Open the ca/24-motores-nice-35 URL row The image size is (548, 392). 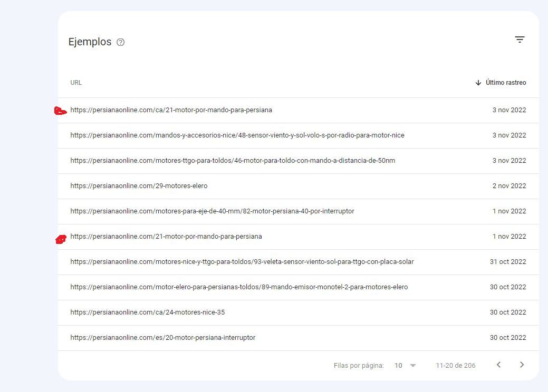pos(299,313)
